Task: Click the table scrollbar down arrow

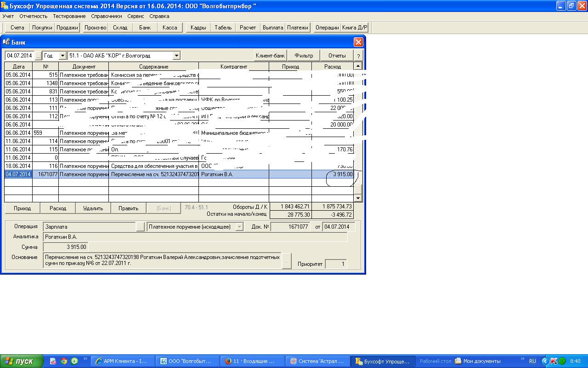Action: tap(358, 198)
